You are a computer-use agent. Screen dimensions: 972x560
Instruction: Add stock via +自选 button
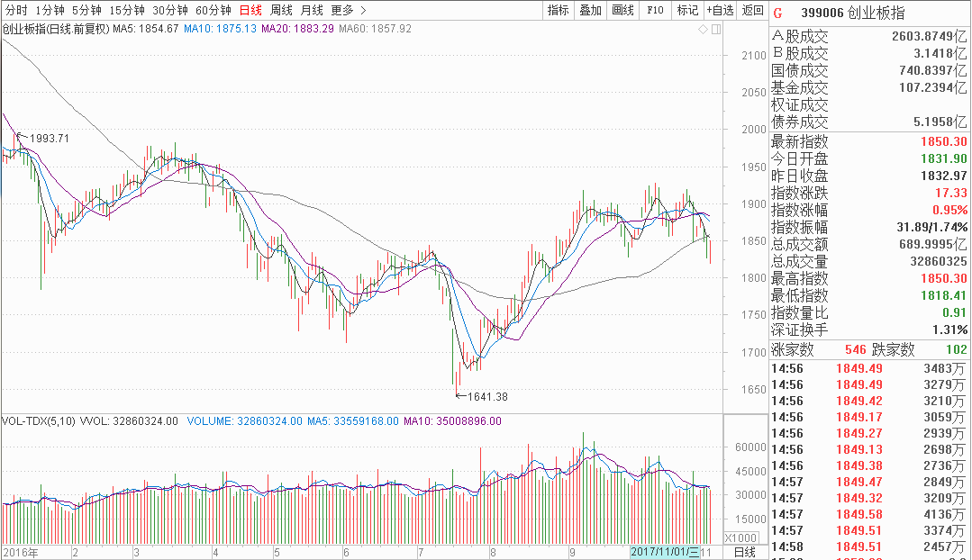pyautogui.click(x=720, y=11)
